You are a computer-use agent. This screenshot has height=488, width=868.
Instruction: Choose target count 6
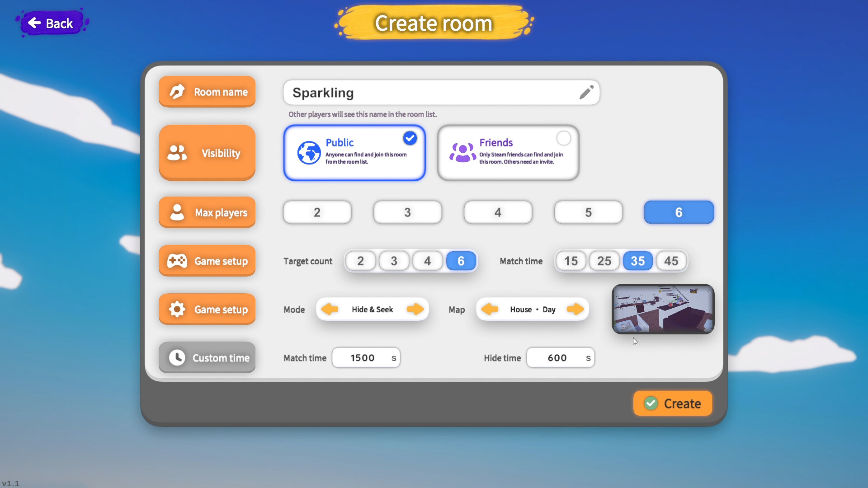coord(461,261)
